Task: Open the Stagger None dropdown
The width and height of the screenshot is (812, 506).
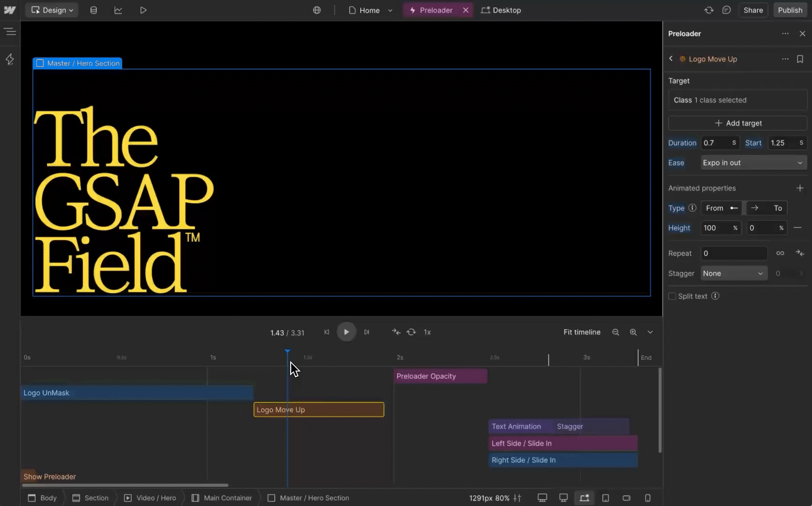Action: (x=734, y=273)
